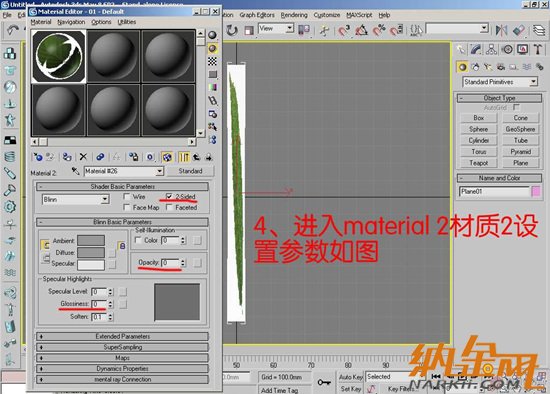The image size is (550, 394).
Task: Click the Box primitive button
Action: pos(478,118)
